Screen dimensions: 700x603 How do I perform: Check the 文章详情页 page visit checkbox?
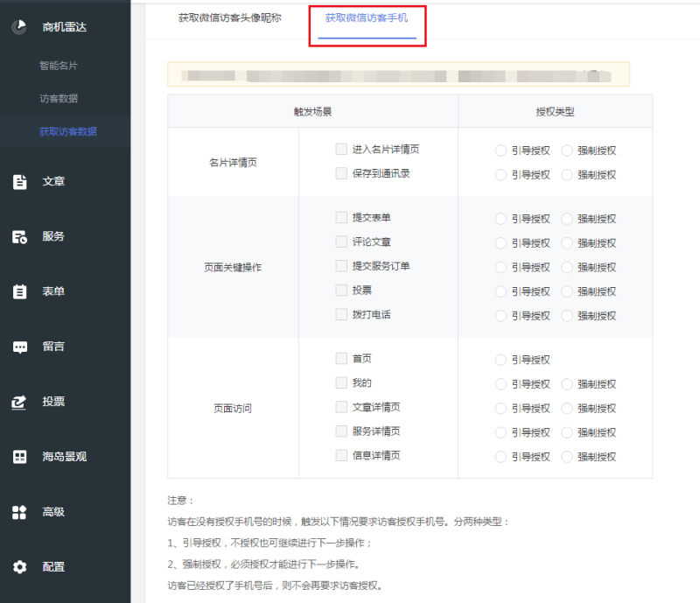(x=341, y=407)
